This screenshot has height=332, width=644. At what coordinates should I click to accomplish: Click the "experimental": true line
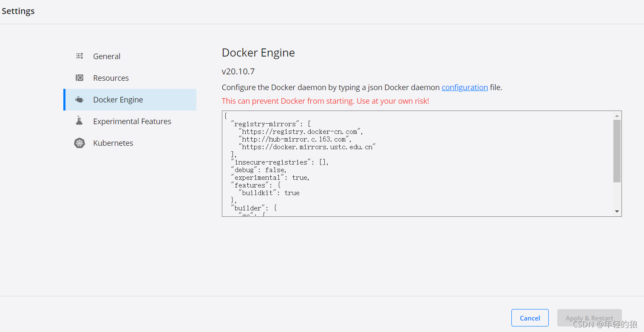tap(270, 177)
